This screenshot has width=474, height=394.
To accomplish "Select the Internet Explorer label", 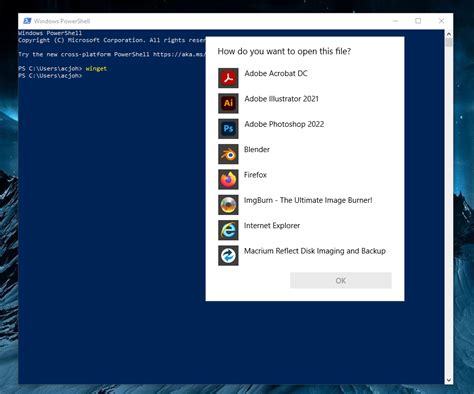I will pyautogui.click(x=272, y=225).
